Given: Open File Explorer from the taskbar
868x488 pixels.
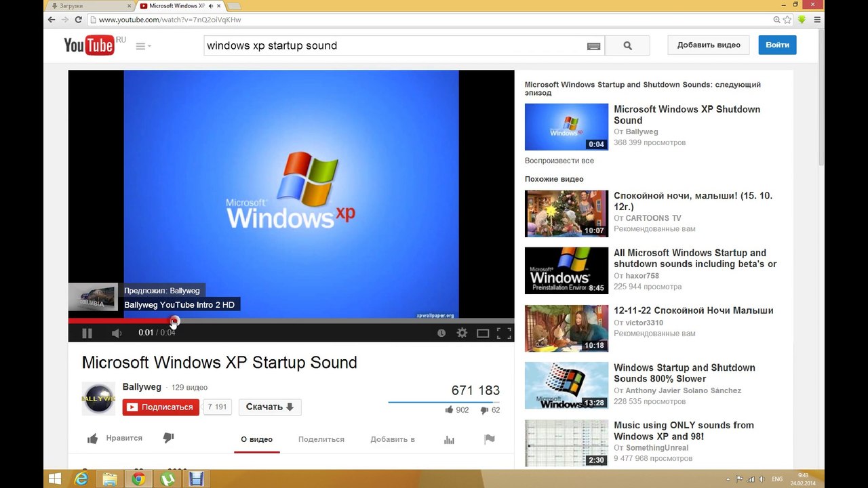Looking at the screenshot, I should [110, 479].
